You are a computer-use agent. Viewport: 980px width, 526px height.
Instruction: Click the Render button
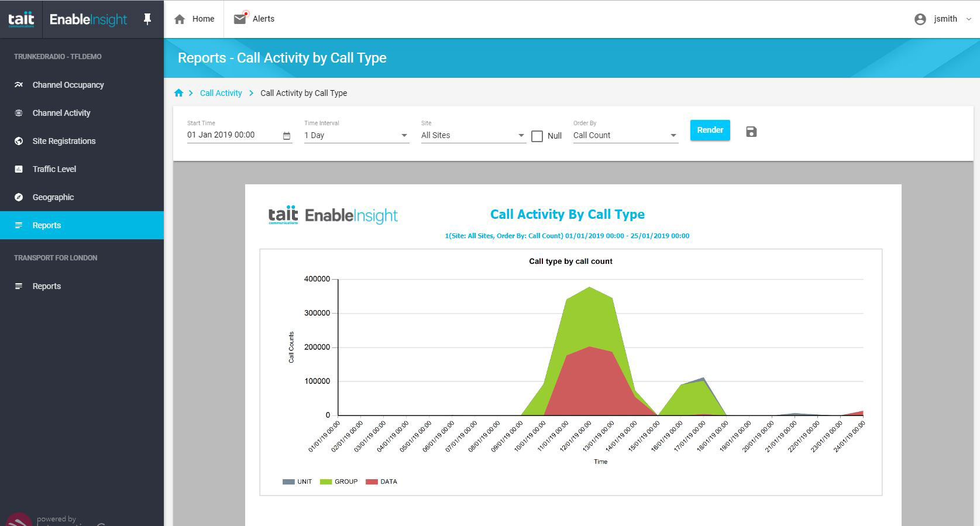pyautogui.click(x=710, y=130)
